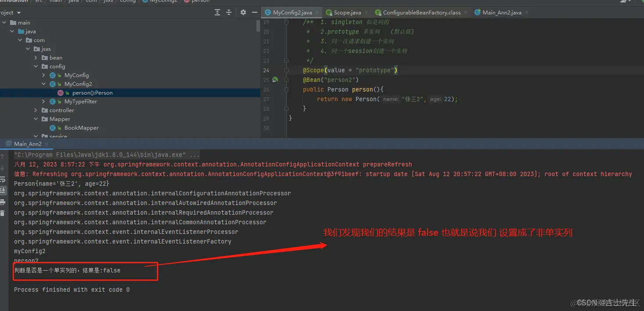The width and height of the screenshot is (644, 311).
Task: Expand the bean package
Action: 36,58
